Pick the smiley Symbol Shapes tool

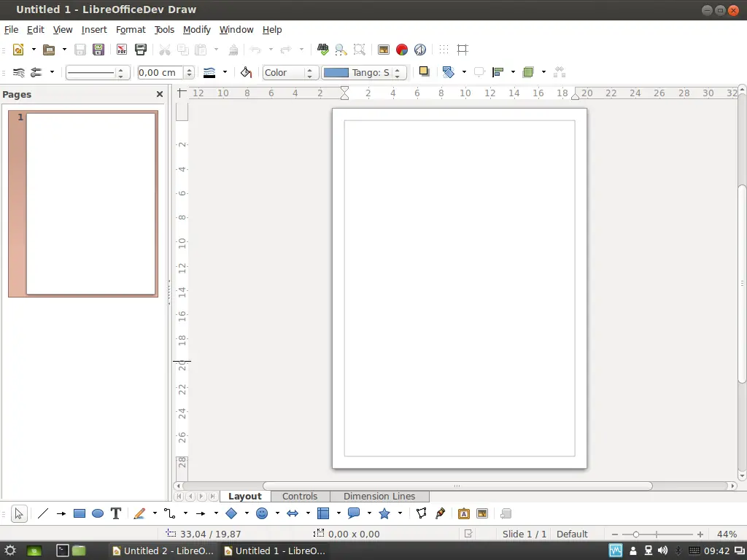(262, 514)
